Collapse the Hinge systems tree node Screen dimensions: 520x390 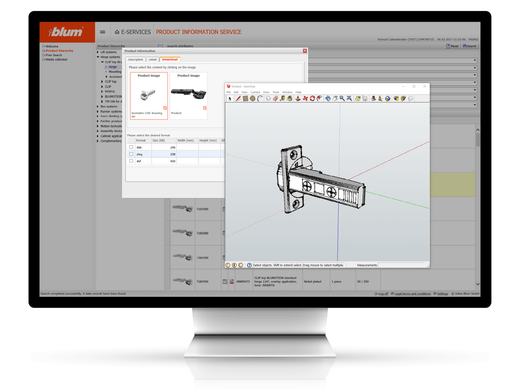point(98,57)
